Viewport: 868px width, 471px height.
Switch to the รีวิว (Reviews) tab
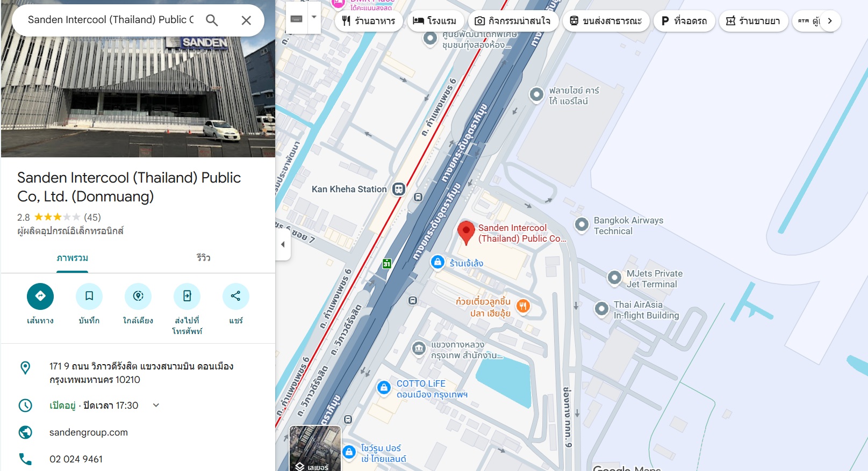click(203, 258)
